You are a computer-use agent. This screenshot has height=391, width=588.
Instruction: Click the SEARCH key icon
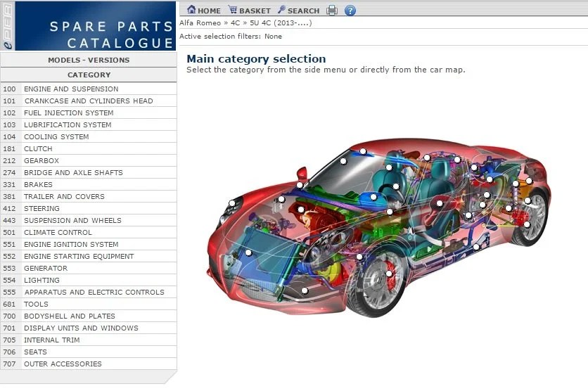coord(281,10)
